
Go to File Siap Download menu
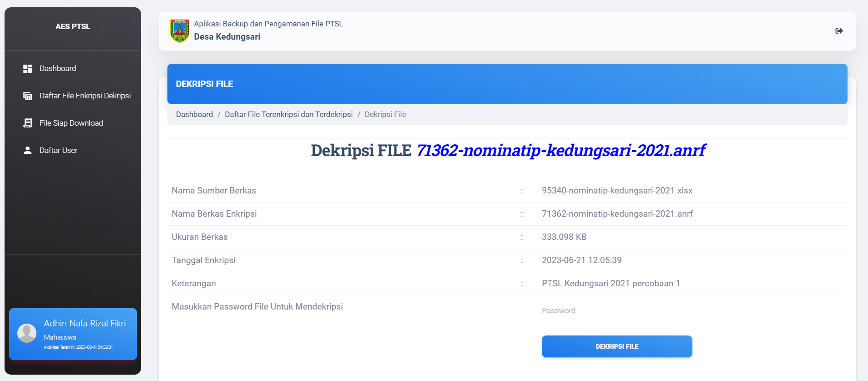71,123
